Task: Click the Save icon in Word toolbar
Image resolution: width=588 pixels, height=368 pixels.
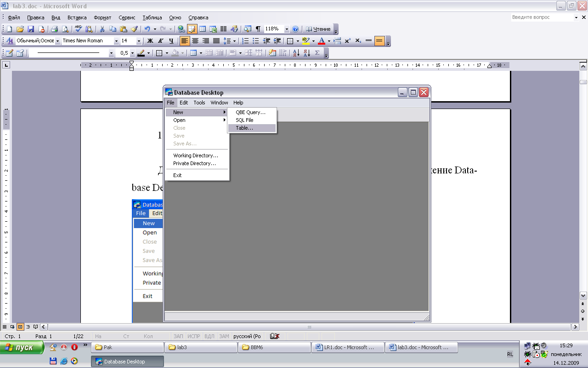Action: click(x=31, y=29)
